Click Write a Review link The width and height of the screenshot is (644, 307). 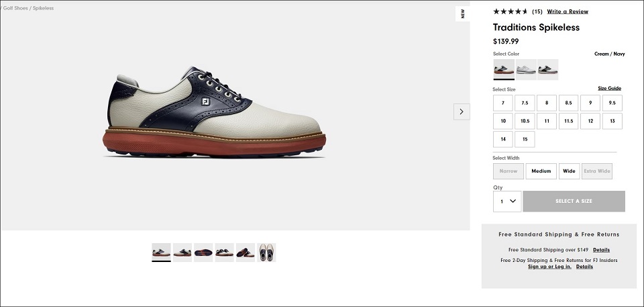point(568,11)
